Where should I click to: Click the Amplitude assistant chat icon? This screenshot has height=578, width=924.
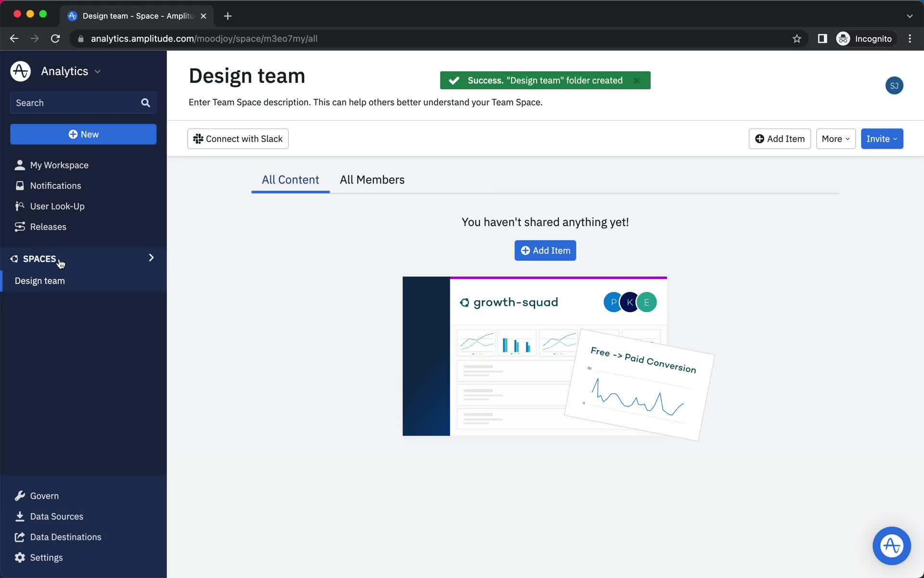[891, 545]
